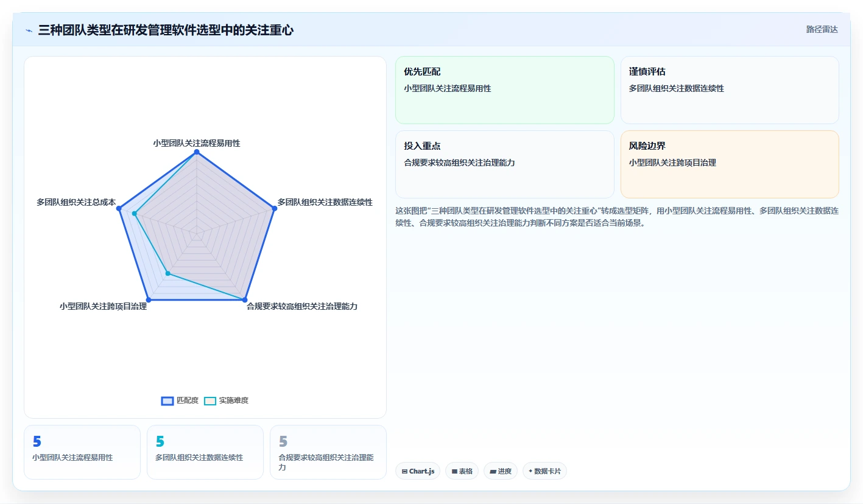Click the radar data point at 小型团队关注流程易用性
This screenshot has height=504, width=863.
[197, 152]
